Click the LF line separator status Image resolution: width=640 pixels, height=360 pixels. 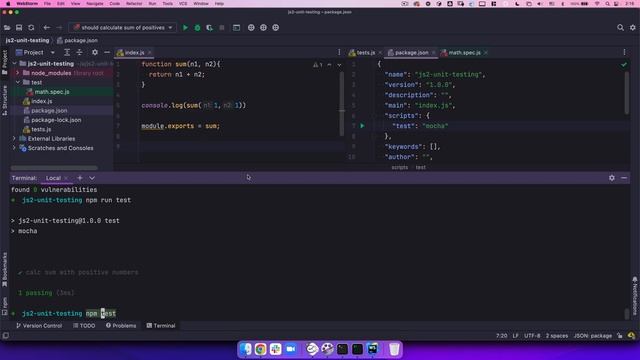(516, 336)
